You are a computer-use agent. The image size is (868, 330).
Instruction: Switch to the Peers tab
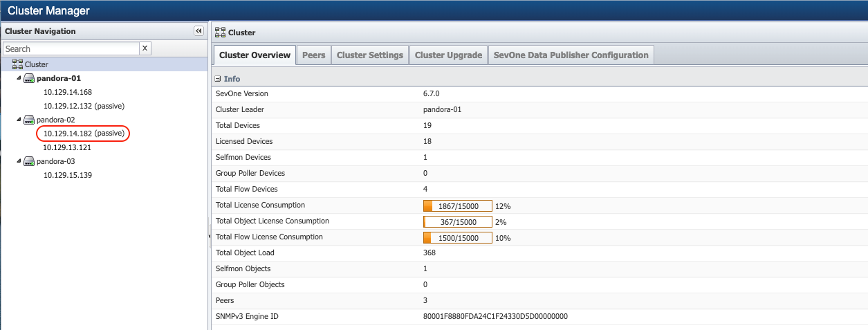coord(314,55)
